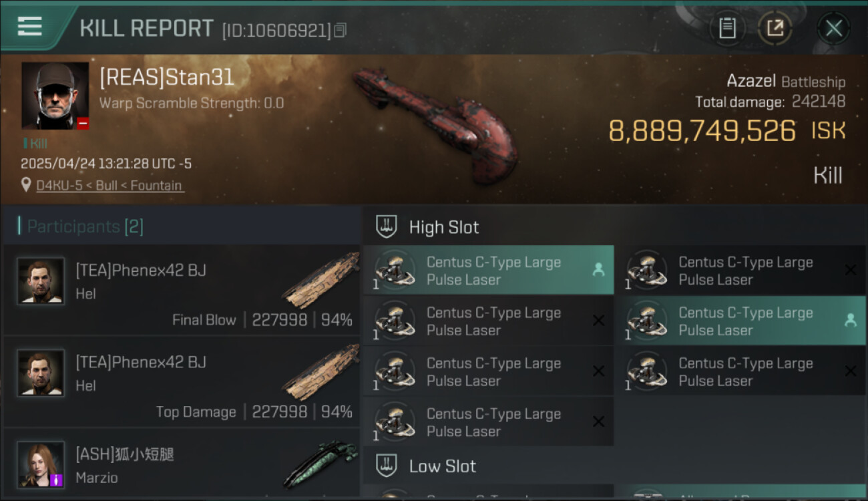Copy the kill report ID
Screen dimensions: 868x501
(341, 30)
